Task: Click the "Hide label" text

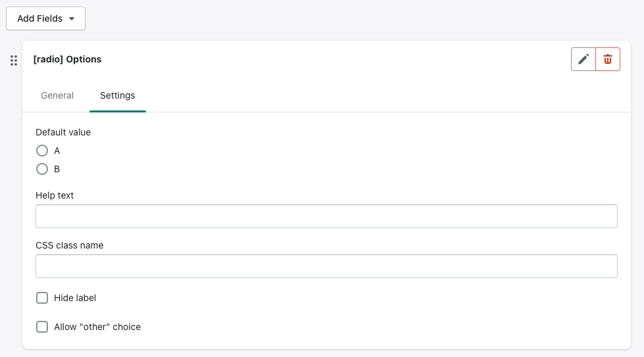Action: pos(75,298)
